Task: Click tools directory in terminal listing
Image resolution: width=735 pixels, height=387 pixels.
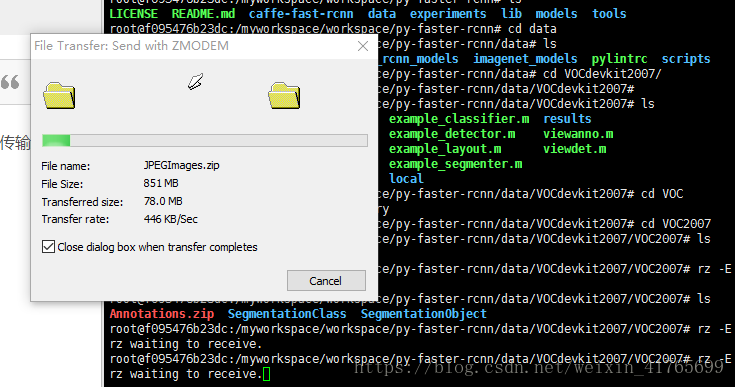Action: point(609,14)
